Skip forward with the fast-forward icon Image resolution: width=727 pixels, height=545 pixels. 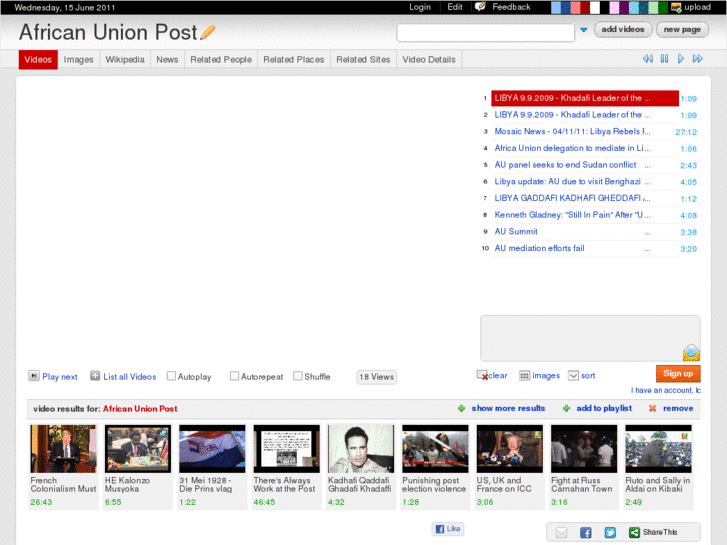click(x=697, y=58)
